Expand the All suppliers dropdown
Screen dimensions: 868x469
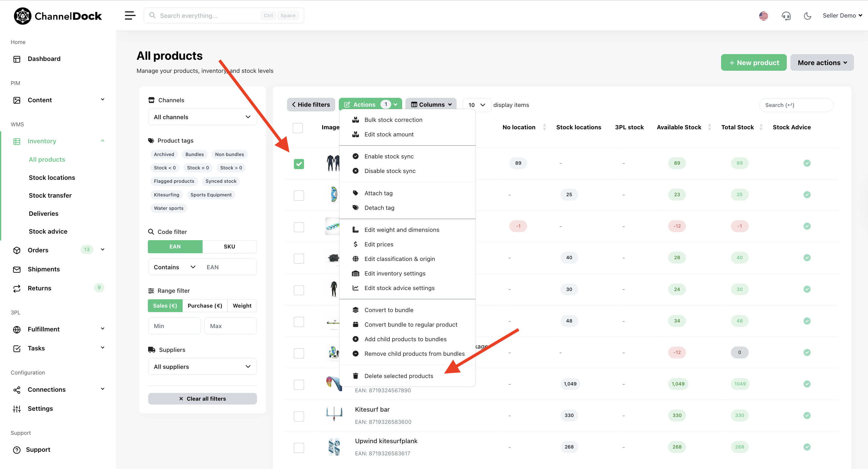(x=202, y=366)
